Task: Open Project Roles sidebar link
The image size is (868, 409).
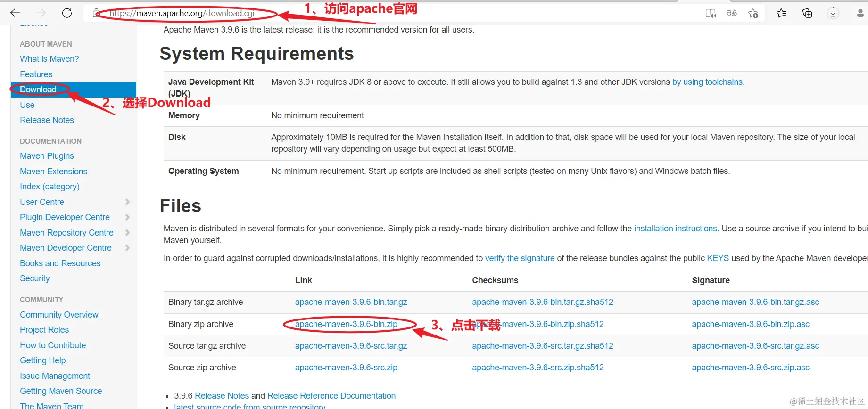Action: (44, 330)
